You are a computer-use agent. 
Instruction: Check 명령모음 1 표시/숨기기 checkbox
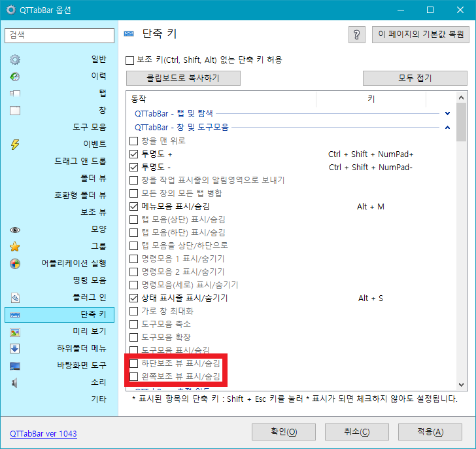click(133, 259)
